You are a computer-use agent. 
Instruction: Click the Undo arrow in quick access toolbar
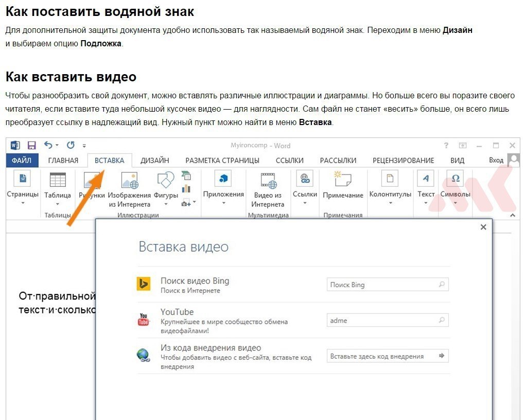click(x=48, y=145)
